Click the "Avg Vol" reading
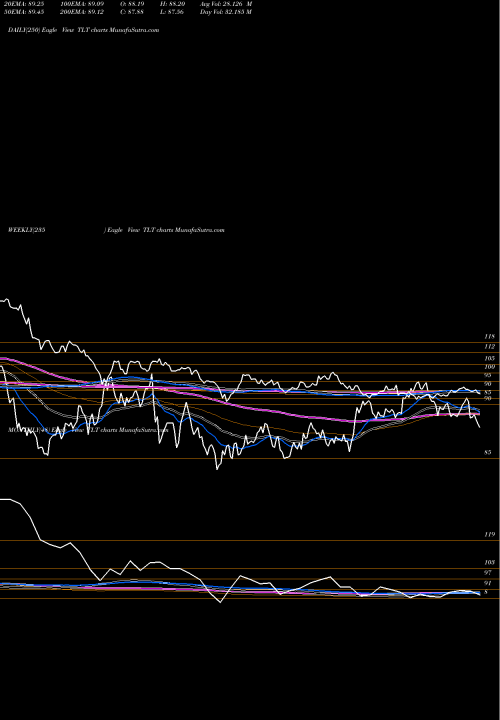Viewport: 500px width, 720px height. [226, 4]
